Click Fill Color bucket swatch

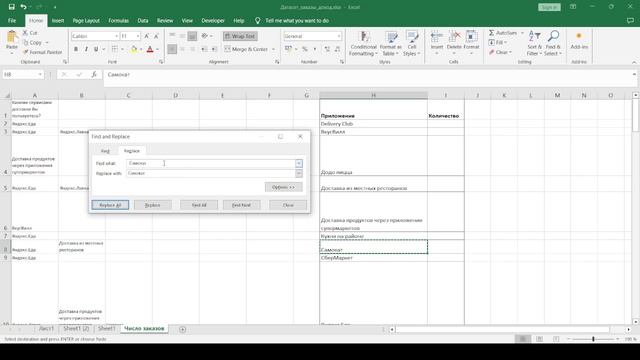(x=134, y=49)
